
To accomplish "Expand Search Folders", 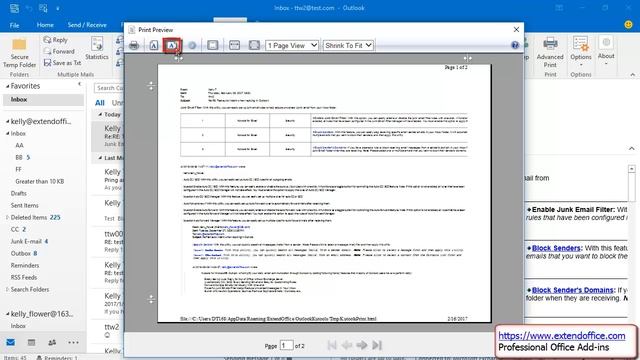I will tap(7, 289).
